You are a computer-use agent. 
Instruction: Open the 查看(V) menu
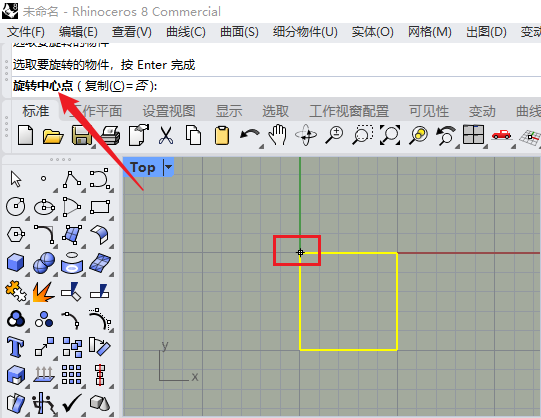coord(131,32)
